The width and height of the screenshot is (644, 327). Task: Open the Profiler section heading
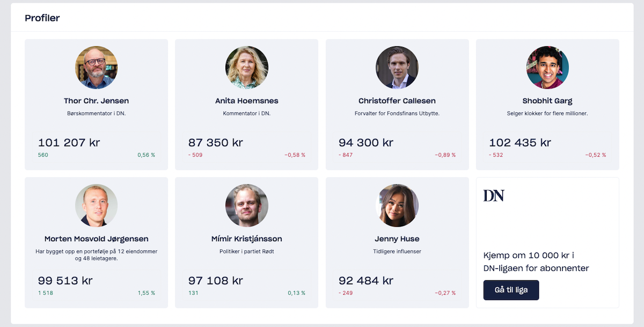pyautogui.click(x=41, y=18)
